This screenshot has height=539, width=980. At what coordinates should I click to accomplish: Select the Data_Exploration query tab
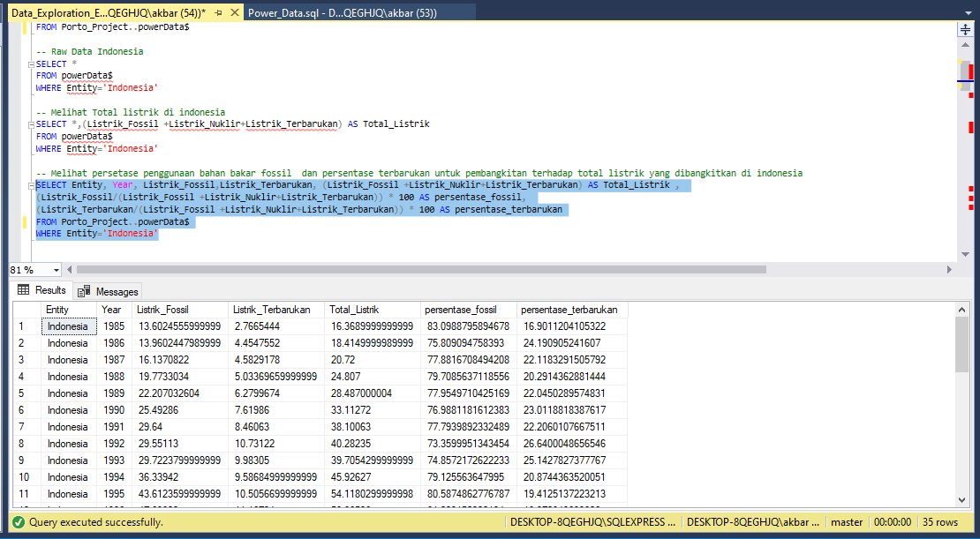tap(109, 12)
